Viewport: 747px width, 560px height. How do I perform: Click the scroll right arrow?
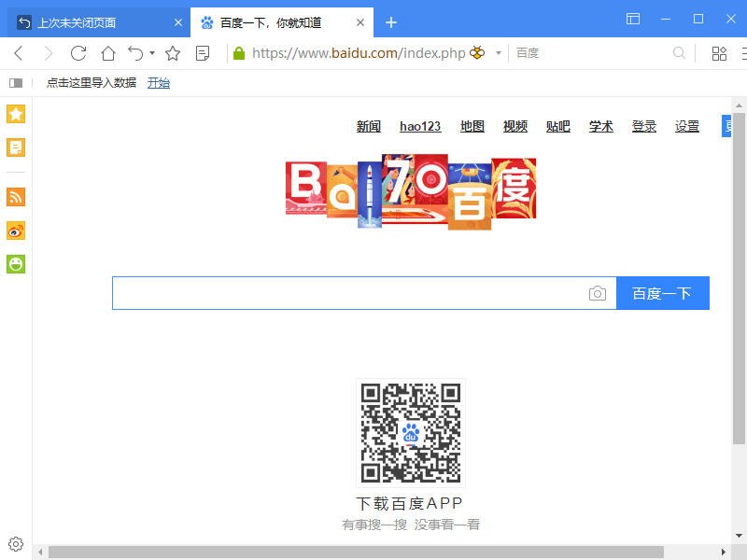724,552
